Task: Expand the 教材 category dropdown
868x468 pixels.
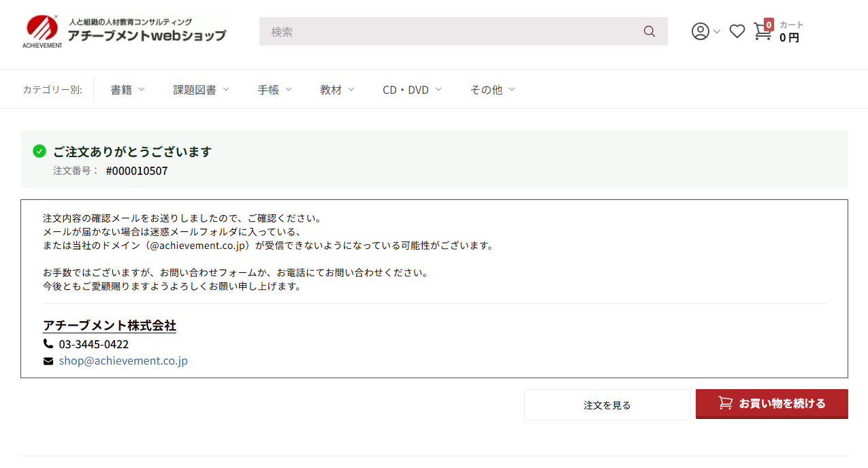Action: (338, 89)
